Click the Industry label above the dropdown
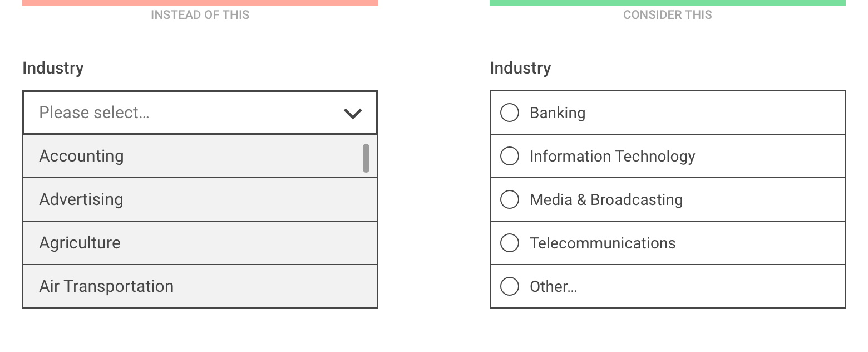 53,68
